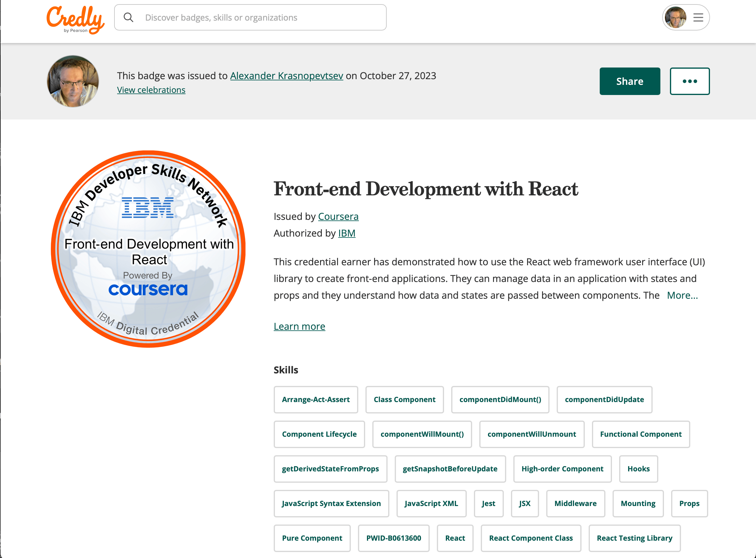Open the three-dots more options button

coord(690,81)
